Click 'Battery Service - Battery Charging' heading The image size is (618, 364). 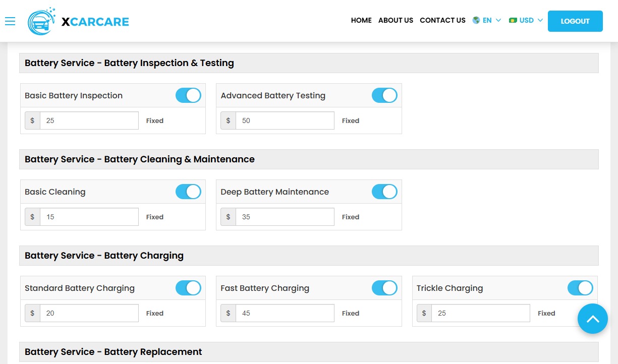pyautogui.click(x=104, y=256)
